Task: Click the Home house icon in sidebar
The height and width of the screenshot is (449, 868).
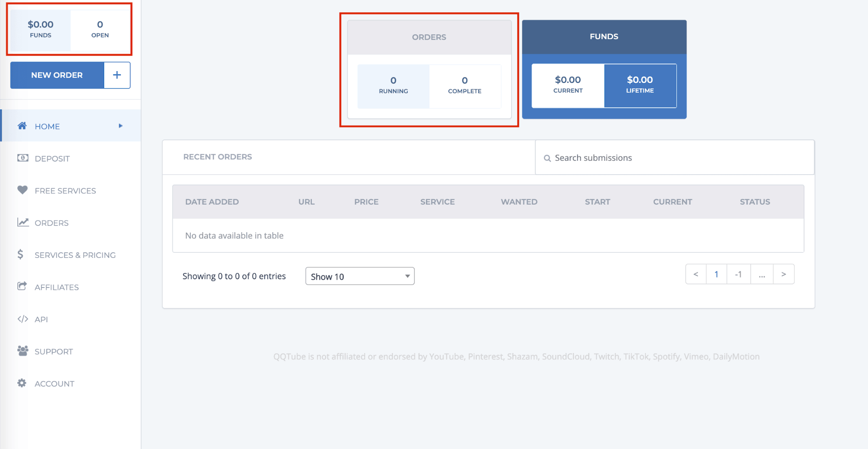Action: coord(22,126)
